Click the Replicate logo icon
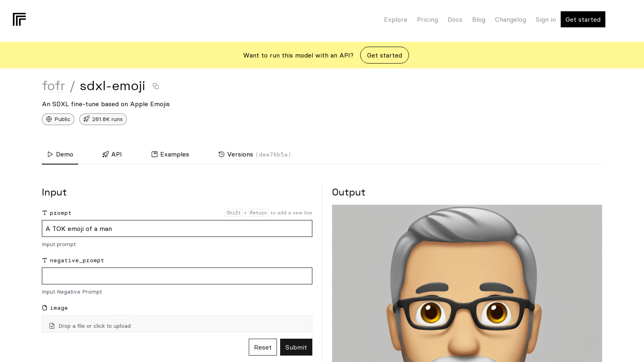 click(19, 19)
